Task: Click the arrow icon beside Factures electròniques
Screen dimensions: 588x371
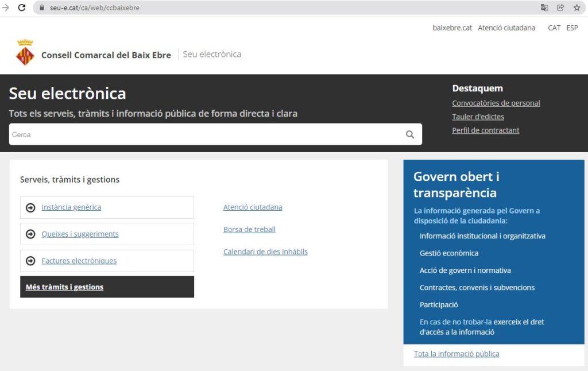Action: tap(31, 261)
